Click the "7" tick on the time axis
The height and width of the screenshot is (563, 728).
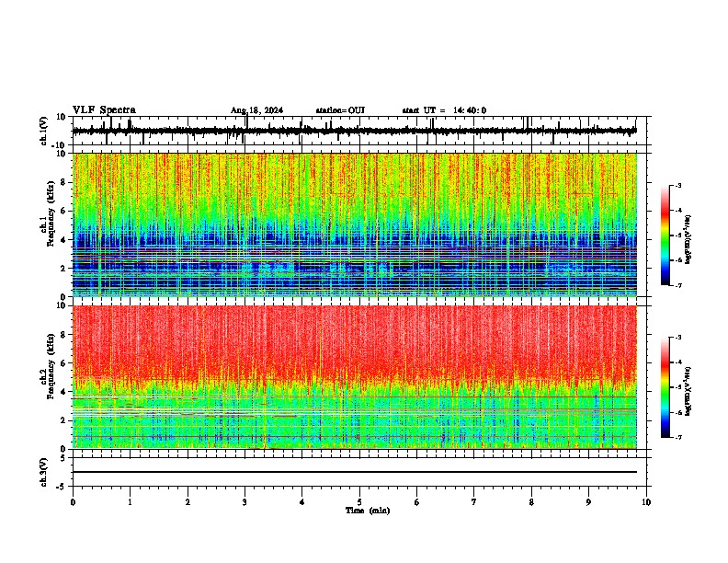click(x=474, y=502)
